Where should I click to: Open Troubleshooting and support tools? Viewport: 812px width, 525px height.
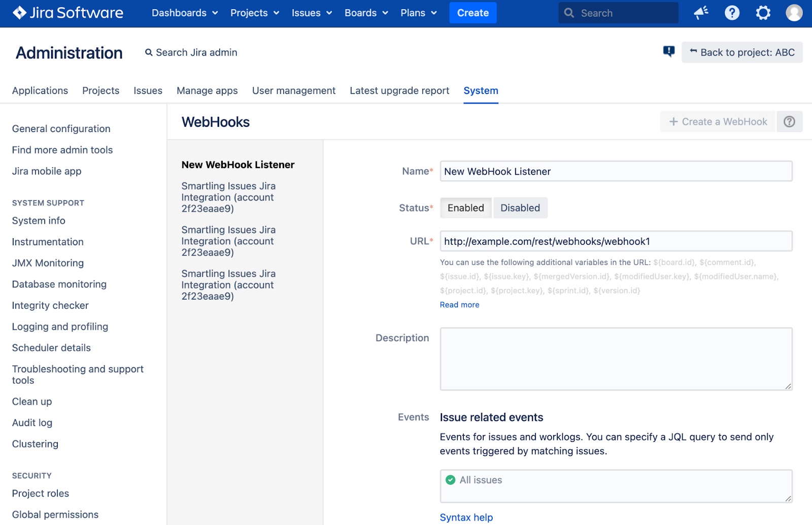[78, 375]
